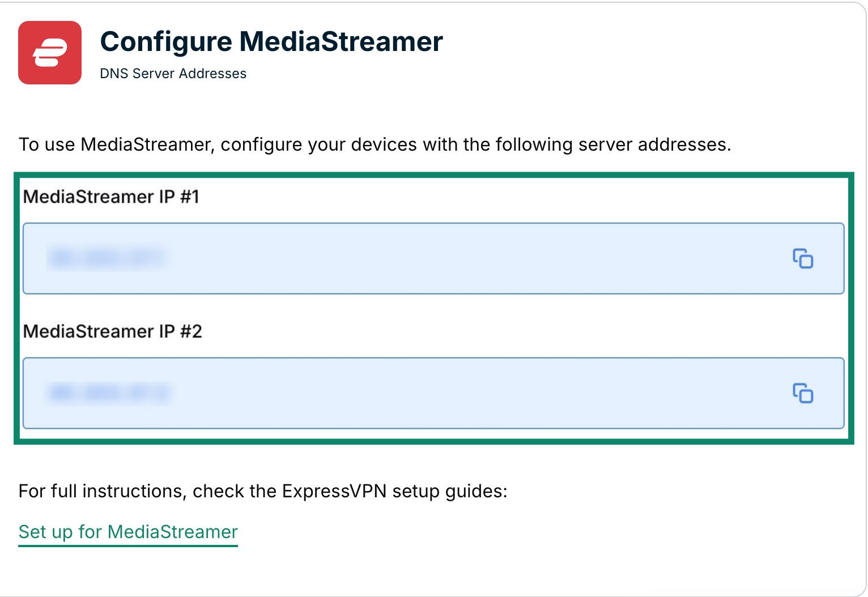Image resolution: width=868 pixels, height=597 pixels.
Task: Click the DNS Server Addresses subtitle
Action: coord(173,74)
